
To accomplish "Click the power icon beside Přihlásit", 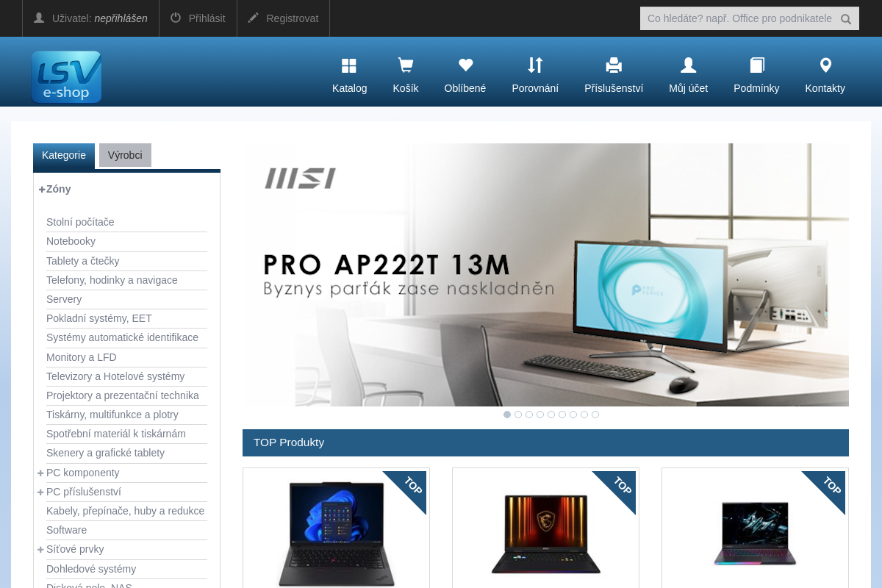I will (x=176, y=18).
